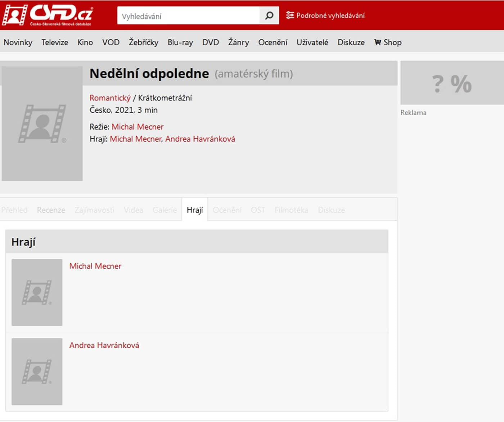Switch to the Ocenění tab
Viewport: 504px width, 422px height.
[x=227, y=210]
